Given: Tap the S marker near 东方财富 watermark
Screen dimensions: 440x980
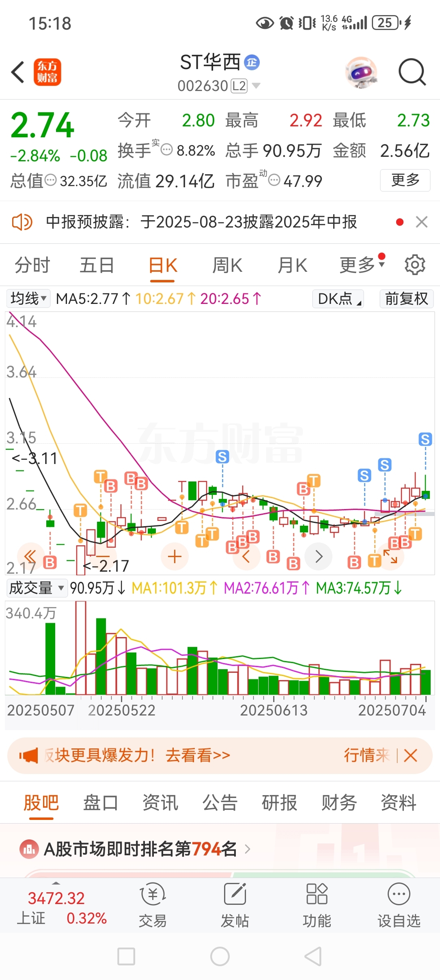Looking at the screenshot, I should tap(222, 457).
